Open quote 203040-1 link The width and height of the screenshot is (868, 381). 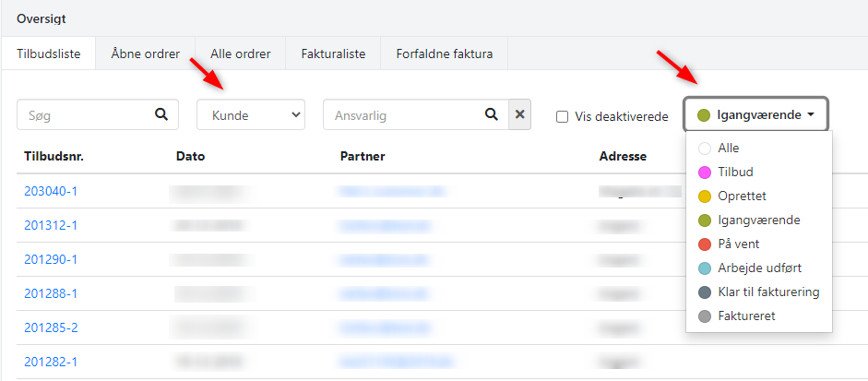coord(51,191)
